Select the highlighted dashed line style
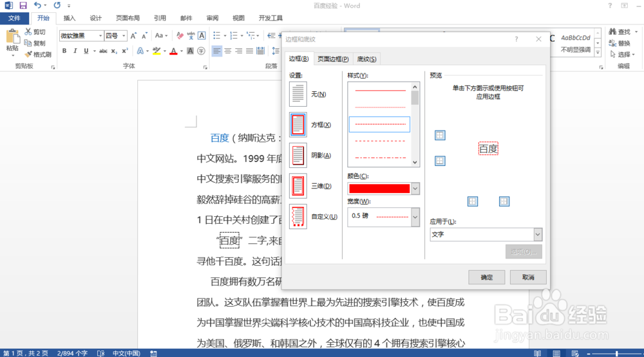Viewport: 644px width, 357px height. [379, 124]
